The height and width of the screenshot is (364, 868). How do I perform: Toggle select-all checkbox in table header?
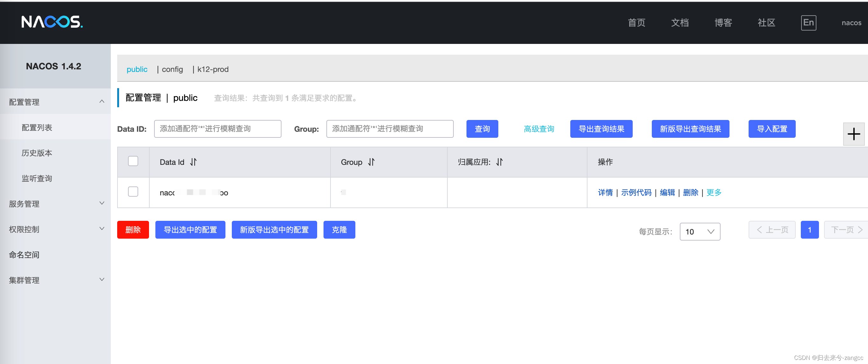(133, 161)
